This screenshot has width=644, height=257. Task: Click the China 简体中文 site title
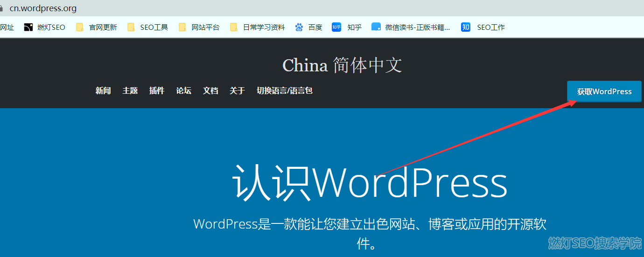coord(342,65)
